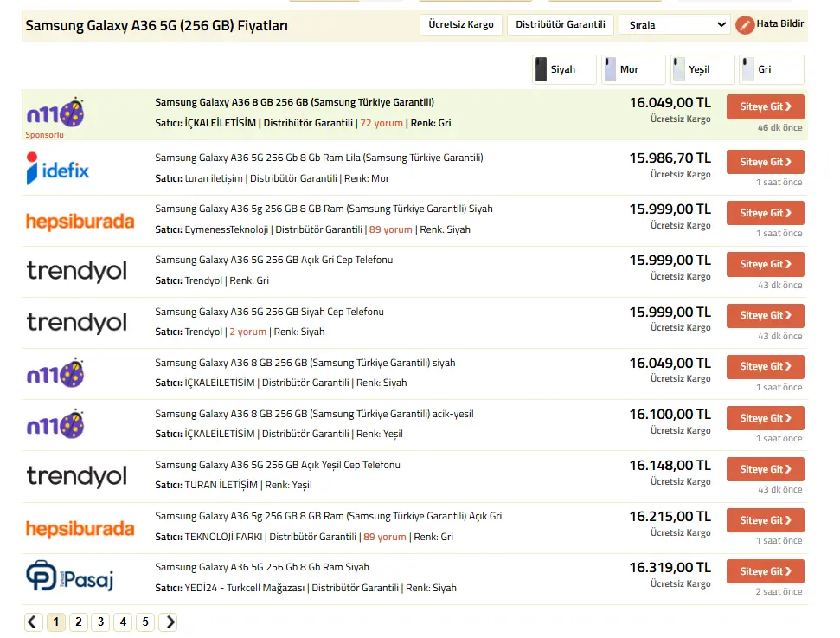The image size is (840, 638).
Task: Click the 15.986,70 TL price
Action: [x=670, y=158]
